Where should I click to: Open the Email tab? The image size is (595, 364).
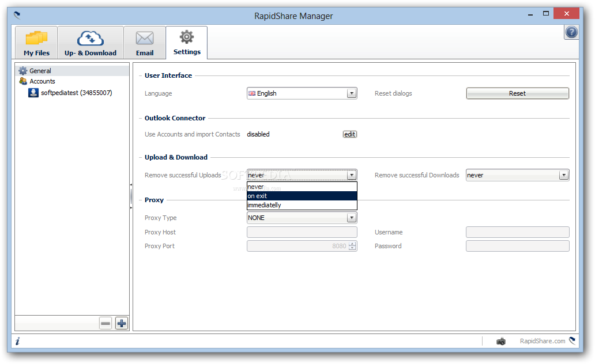click(145, 43)
